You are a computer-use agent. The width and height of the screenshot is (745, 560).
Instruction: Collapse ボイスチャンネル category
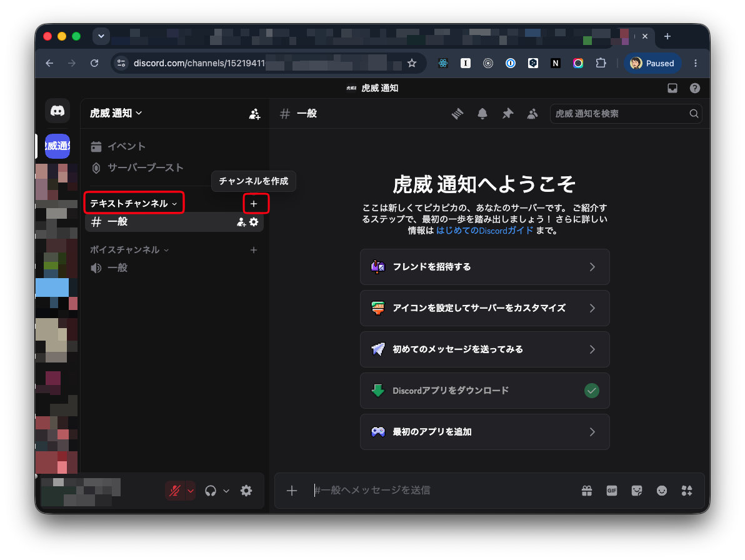click(x=129, y=250)
